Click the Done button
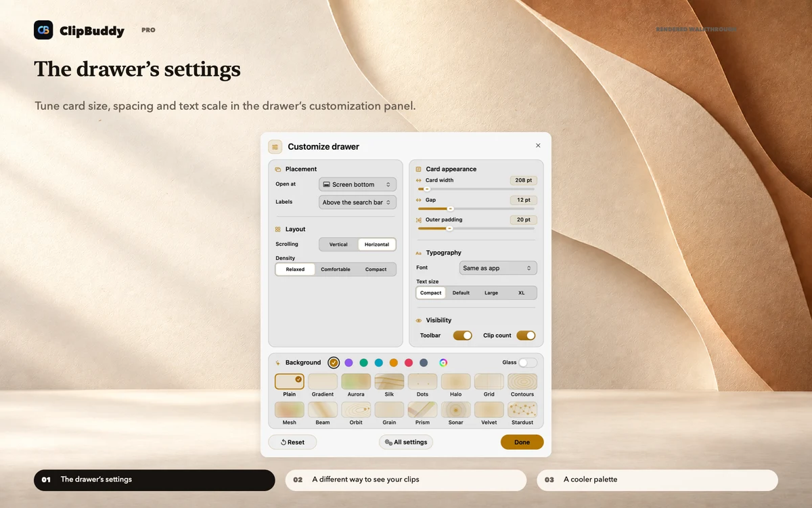Screen dimensions: 812x508 coord(522,442)
